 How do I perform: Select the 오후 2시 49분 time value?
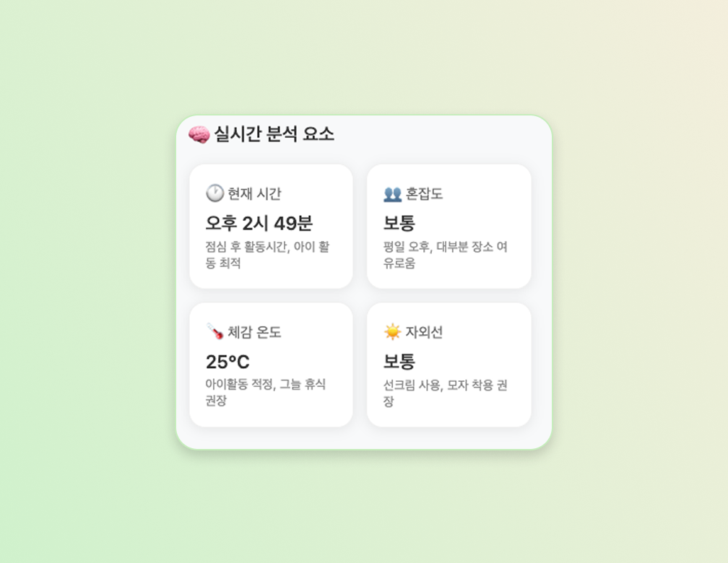pyautogui.click(x=259, y=223)
